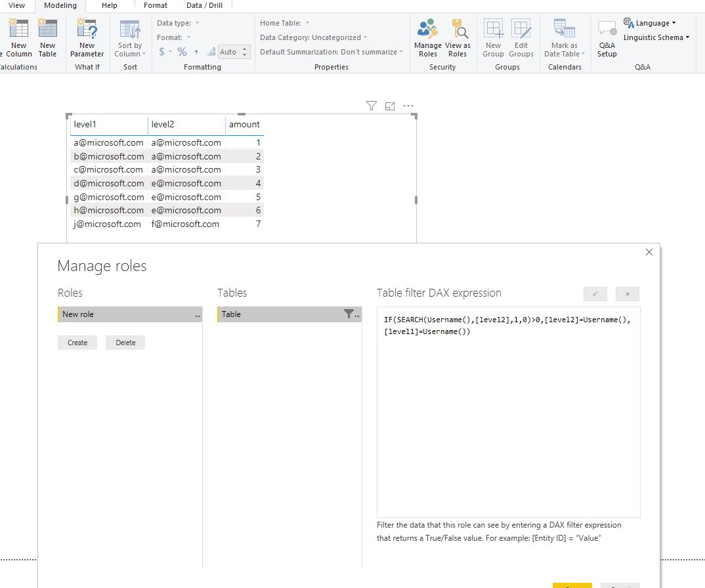The height and width of the screenshot is (588, 705).
Task: Open Q&A Setup
Action: point(607,38)
